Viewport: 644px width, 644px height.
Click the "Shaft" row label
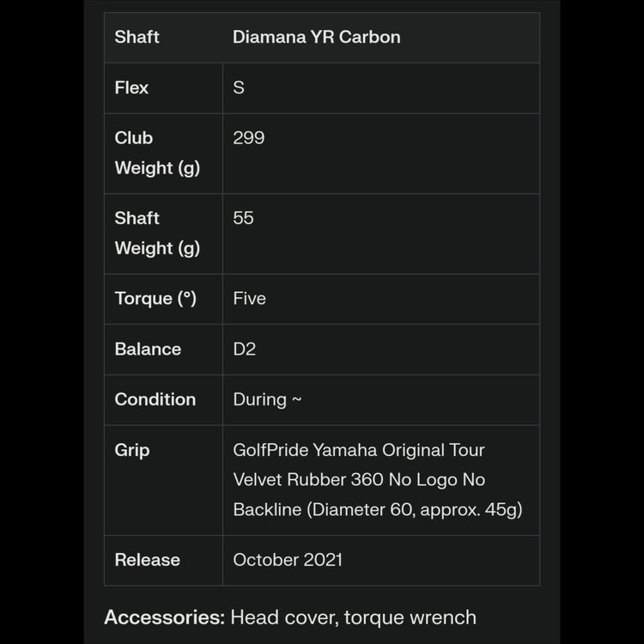[137, 37]
